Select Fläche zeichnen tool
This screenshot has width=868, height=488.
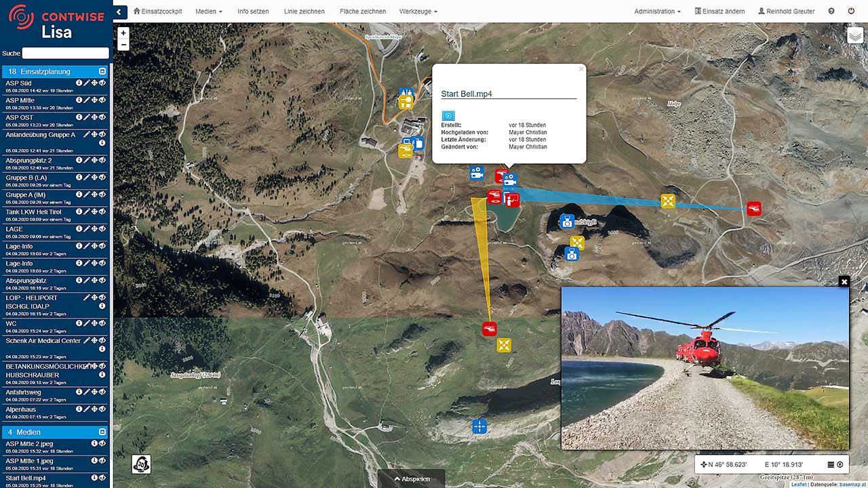[x=363, y=12]
